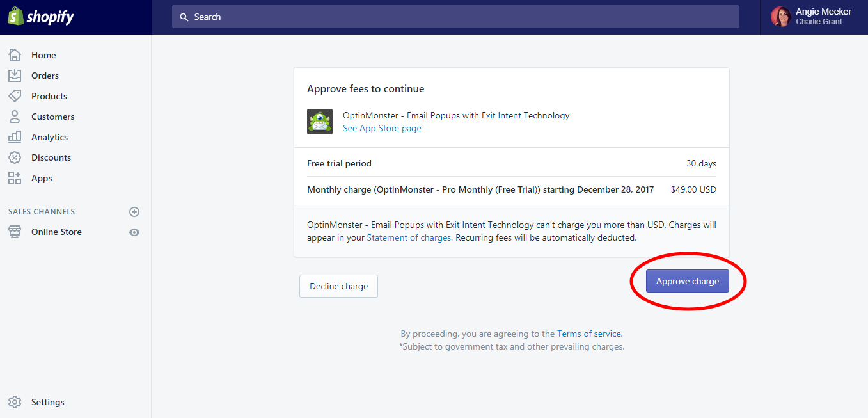Open the Orders menu item

pyautogui.click(x=45, y=76)
